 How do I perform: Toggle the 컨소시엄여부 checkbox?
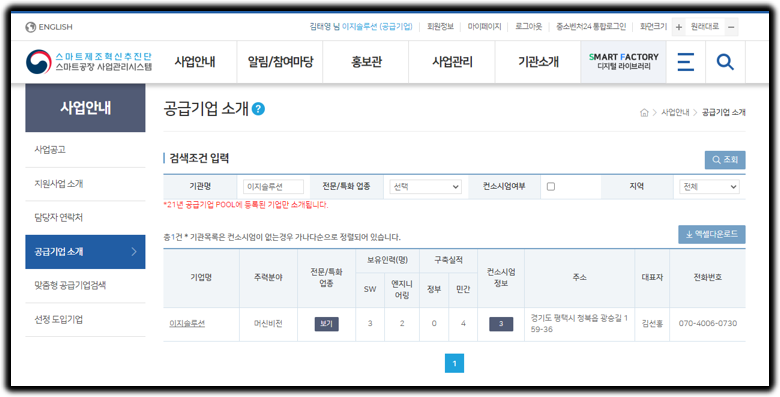tap(551, 187)
